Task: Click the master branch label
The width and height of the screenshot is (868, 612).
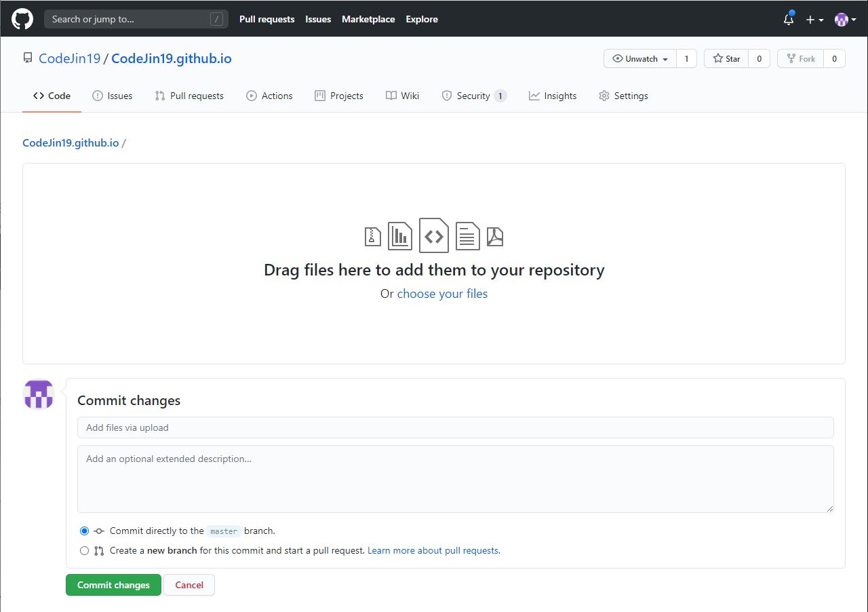Action: (x=224, y=531)
